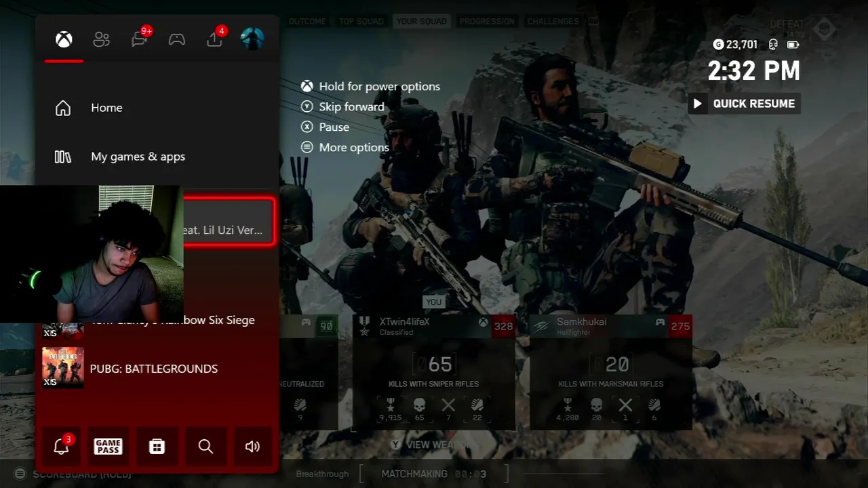Switch to game's OUTCOME tab
868x488 pixels.
pyautogui.click(x=307, y=22)
